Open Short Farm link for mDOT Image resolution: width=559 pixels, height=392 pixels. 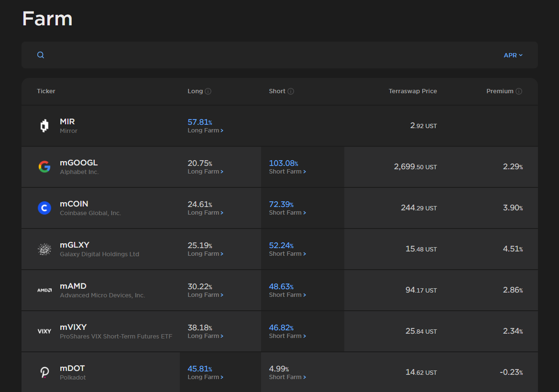pos(287,377)
